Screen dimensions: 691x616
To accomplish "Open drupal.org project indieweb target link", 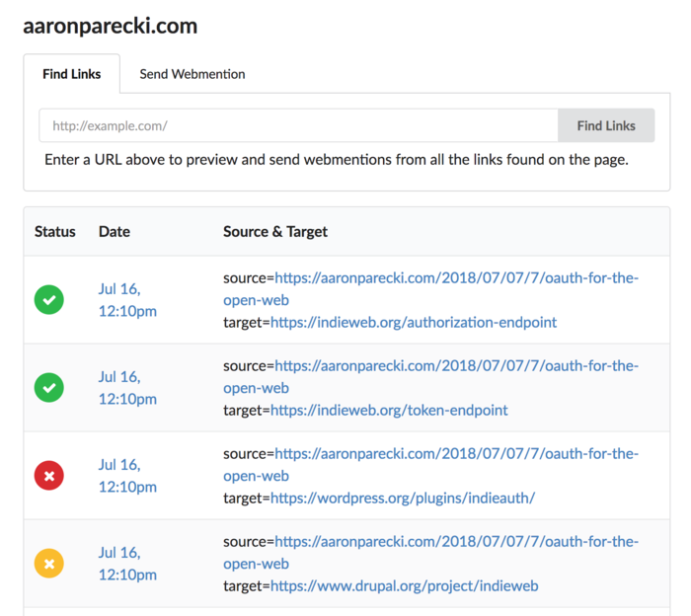I will pos(404,586).
